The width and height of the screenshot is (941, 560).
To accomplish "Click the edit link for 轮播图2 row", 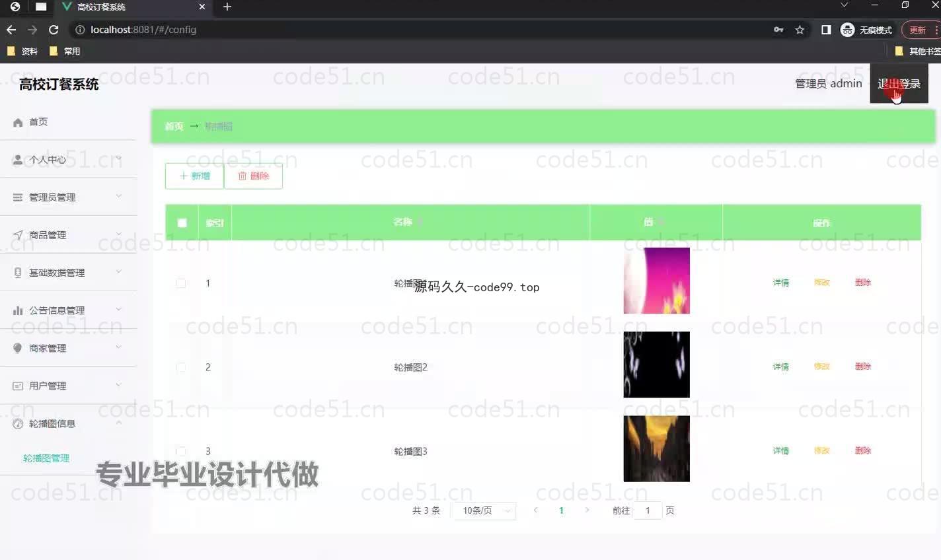I will point(822,367).
